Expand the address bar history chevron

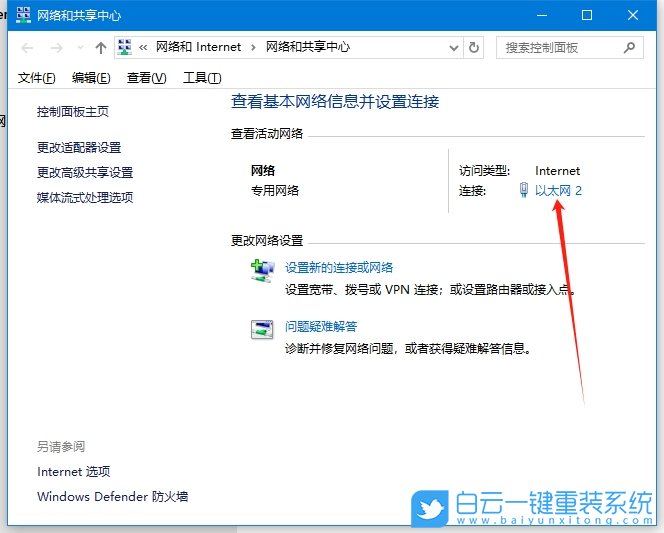point(454,48)
